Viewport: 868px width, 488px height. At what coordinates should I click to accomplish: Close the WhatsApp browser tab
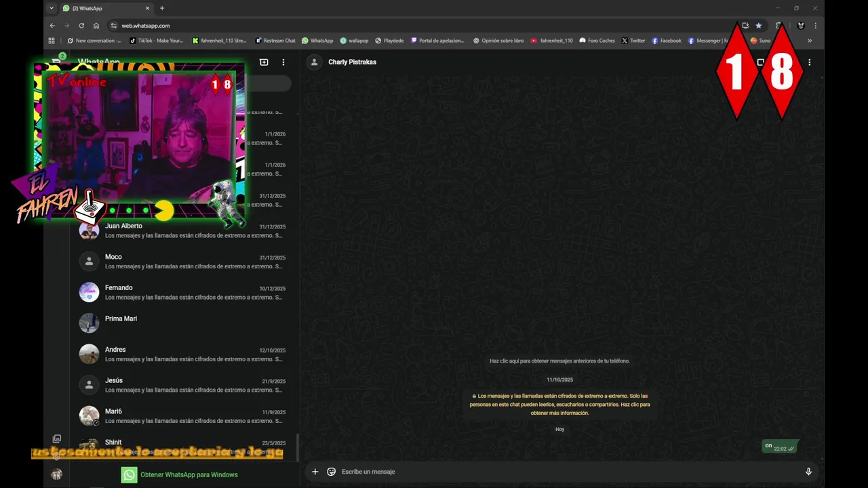click(x=147, y=8)
